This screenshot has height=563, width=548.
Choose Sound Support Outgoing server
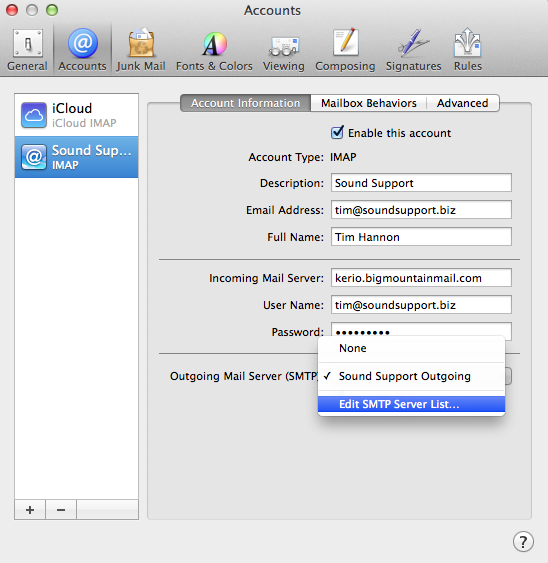(x=412, y=376)
